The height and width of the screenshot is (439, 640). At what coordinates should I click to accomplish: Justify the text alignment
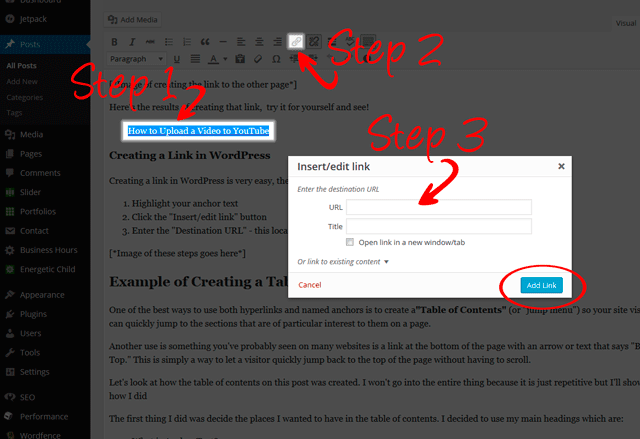(195, 59)
